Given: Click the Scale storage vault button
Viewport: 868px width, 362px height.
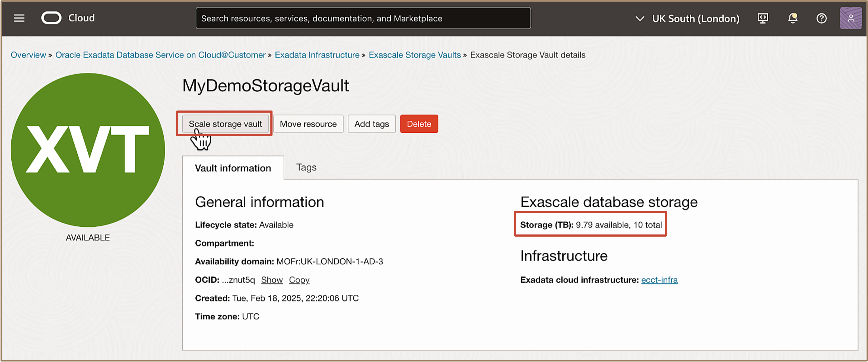Looking at the screenshot, I should tap(225, 124).
